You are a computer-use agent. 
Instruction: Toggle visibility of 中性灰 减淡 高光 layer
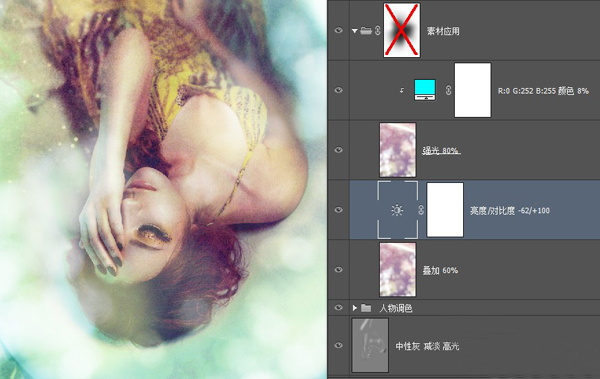[x=338, y=345]
